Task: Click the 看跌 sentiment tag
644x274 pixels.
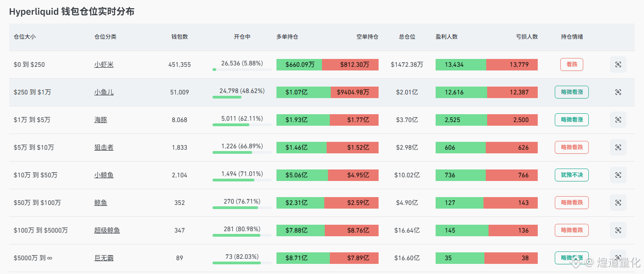Action: click(x=572, y=64)
